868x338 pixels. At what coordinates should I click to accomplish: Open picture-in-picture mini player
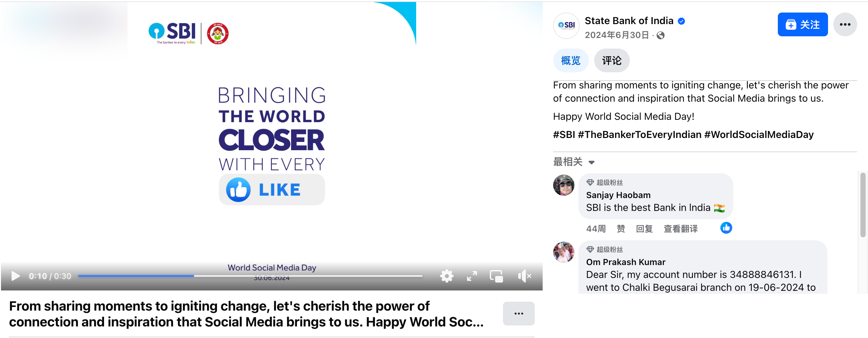[496, 276]
